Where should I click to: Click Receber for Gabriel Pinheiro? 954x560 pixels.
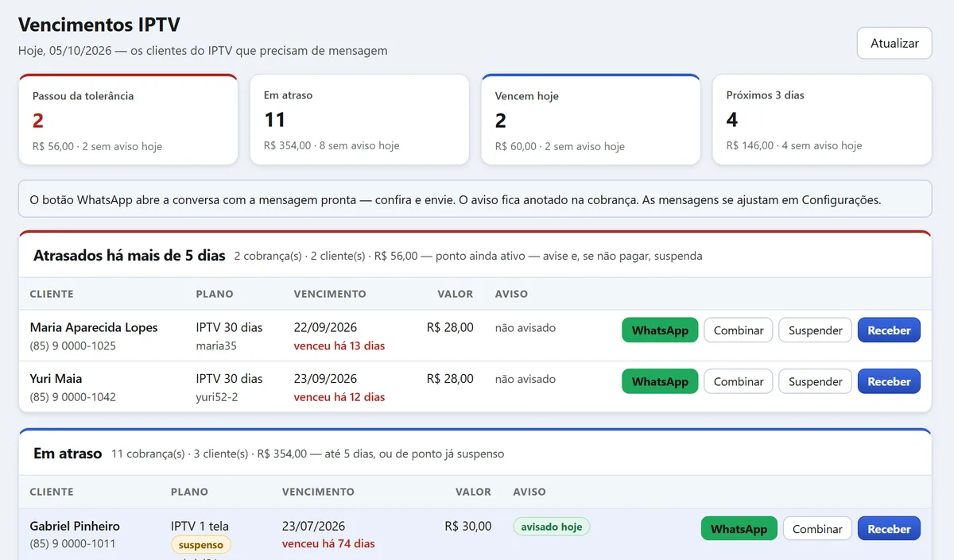(889, 529)
